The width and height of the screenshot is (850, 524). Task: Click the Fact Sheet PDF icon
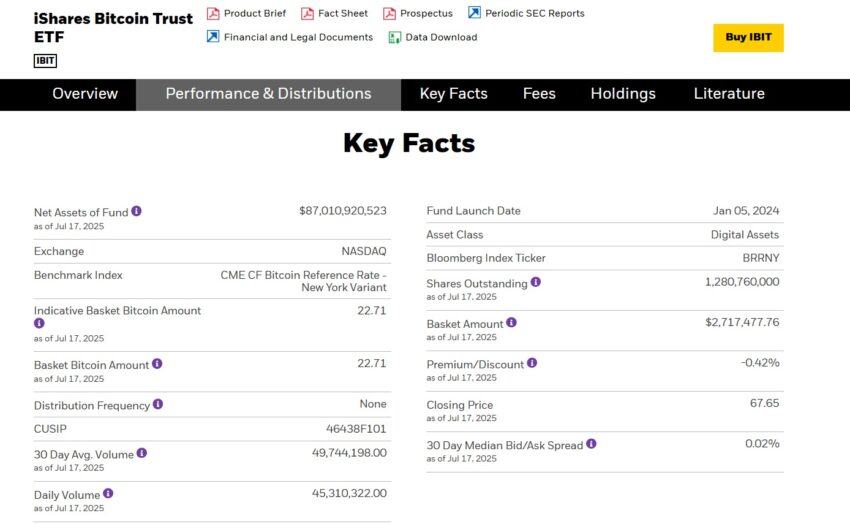[x=307, y=14]
